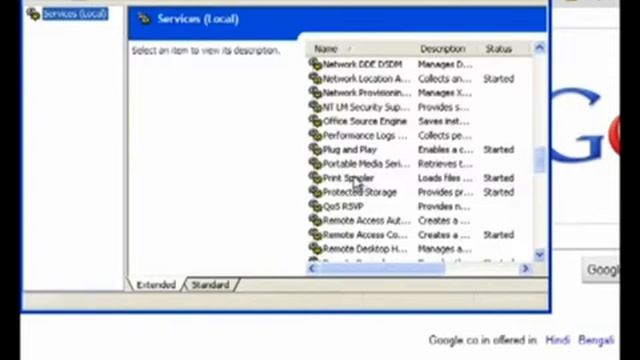
Task: Select the NT LM Security Sup... service name
Action: click(366, 107)
